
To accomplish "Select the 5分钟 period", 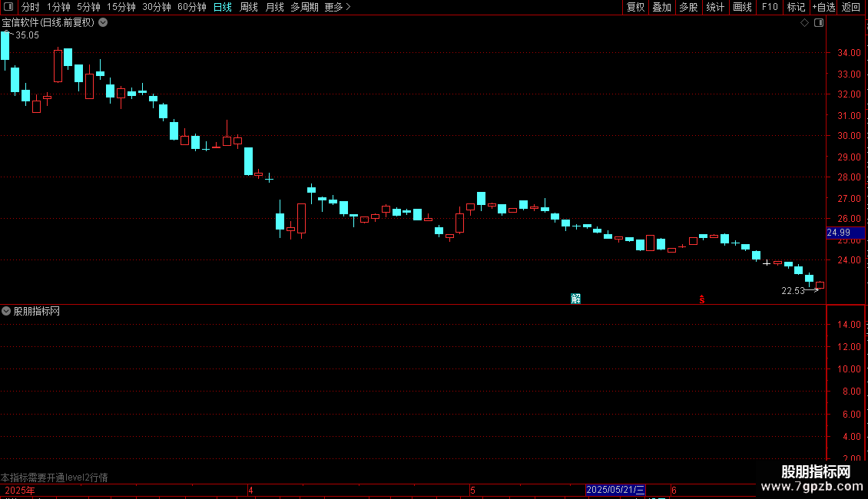I will 88,7.
